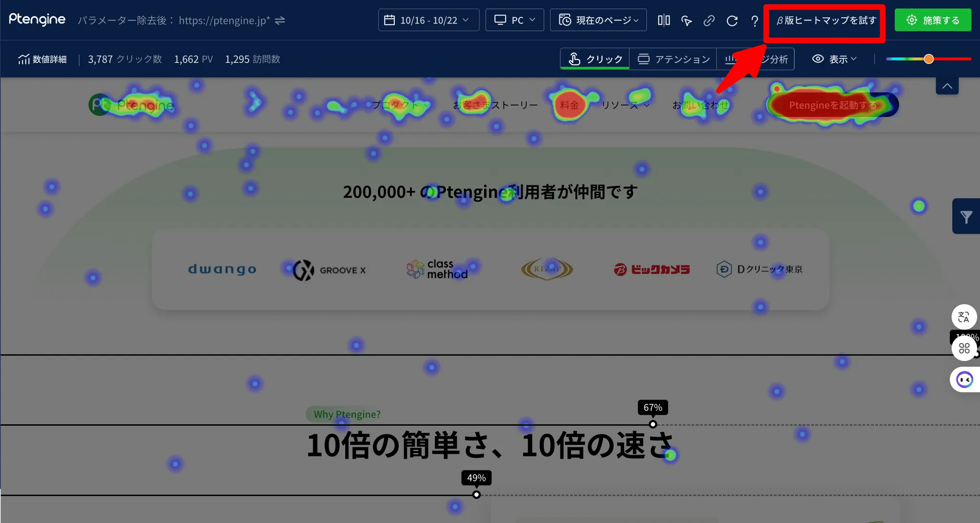980x523 pixels.
Task: Open the help question mark icon
Action: point(754,21)
